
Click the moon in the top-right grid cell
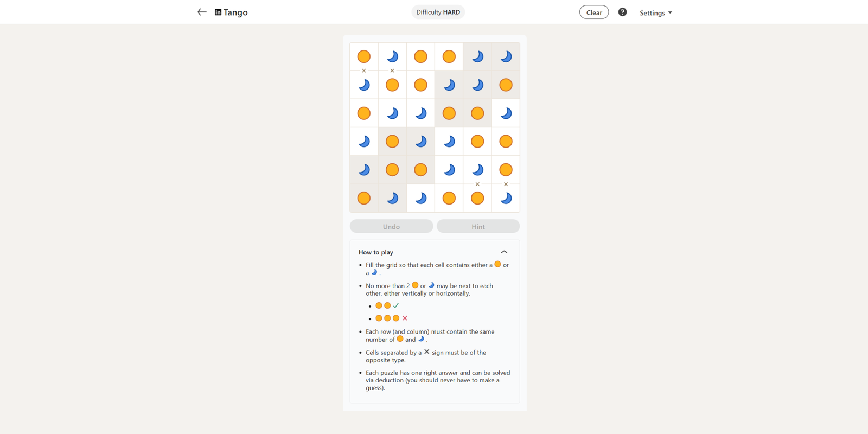coord(506,56)
